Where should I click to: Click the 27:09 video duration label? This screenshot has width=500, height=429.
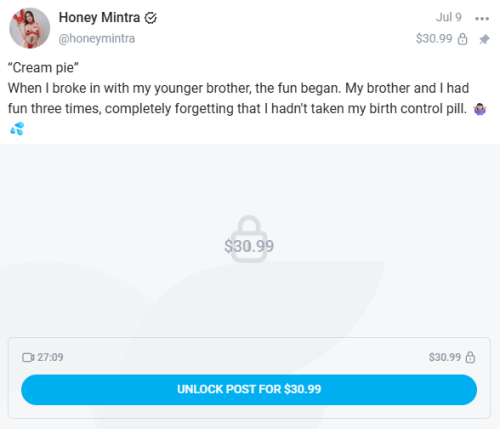(50, 357)
